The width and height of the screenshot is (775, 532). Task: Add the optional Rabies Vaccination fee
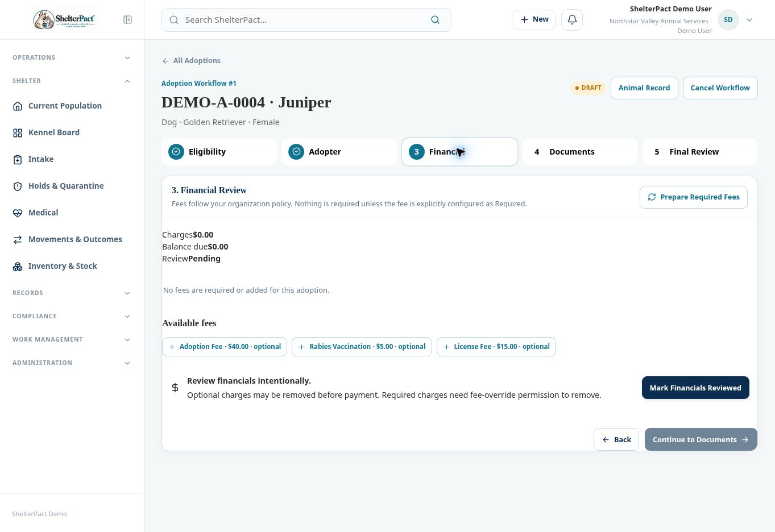(x=362, y=347)
